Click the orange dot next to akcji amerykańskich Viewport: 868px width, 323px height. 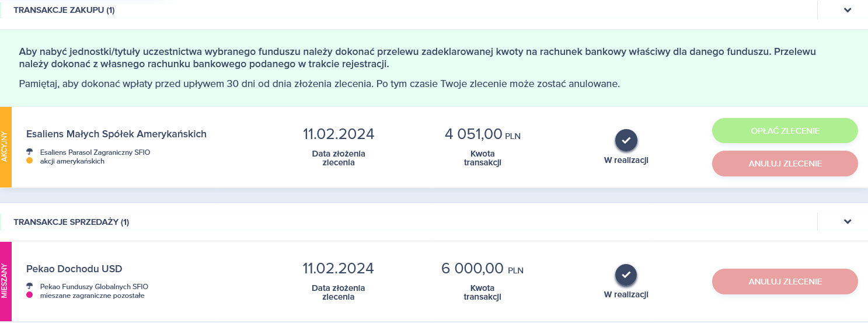tap(29, 161)
